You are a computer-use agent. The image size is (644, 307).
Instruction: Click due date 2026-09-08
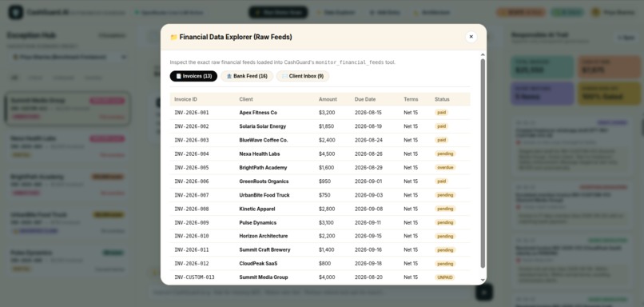[368, 209]
